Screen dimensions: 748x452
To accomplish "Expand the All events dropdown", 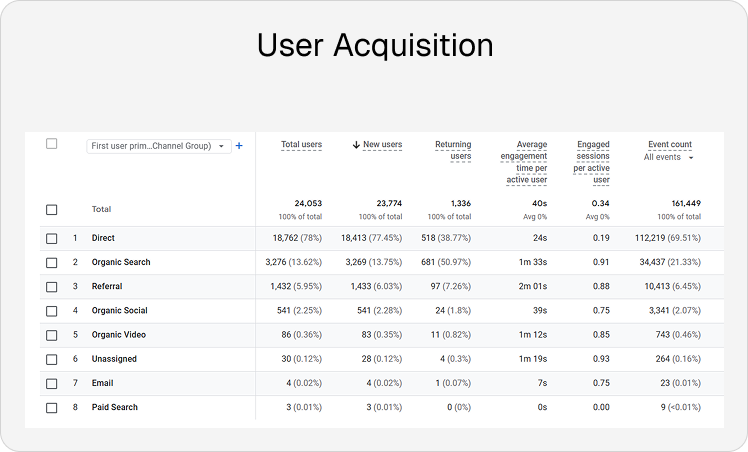I will (669, 157).
